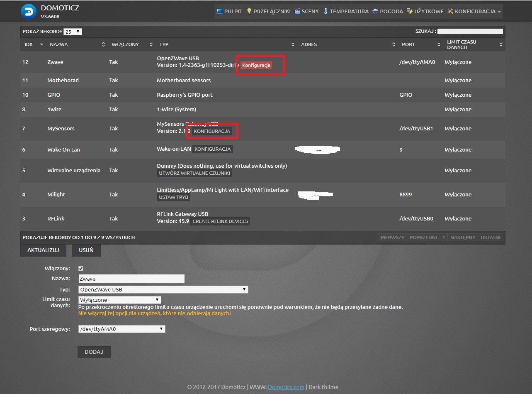
Task: Select the 1wire row name
Action: 54,109
